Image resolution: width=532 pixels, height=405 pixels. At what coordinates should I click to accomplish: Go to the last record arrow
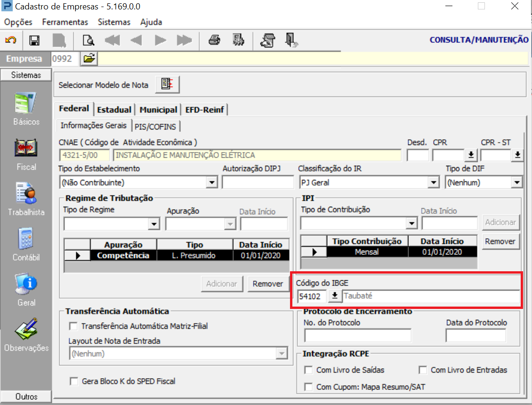[184, 40]
